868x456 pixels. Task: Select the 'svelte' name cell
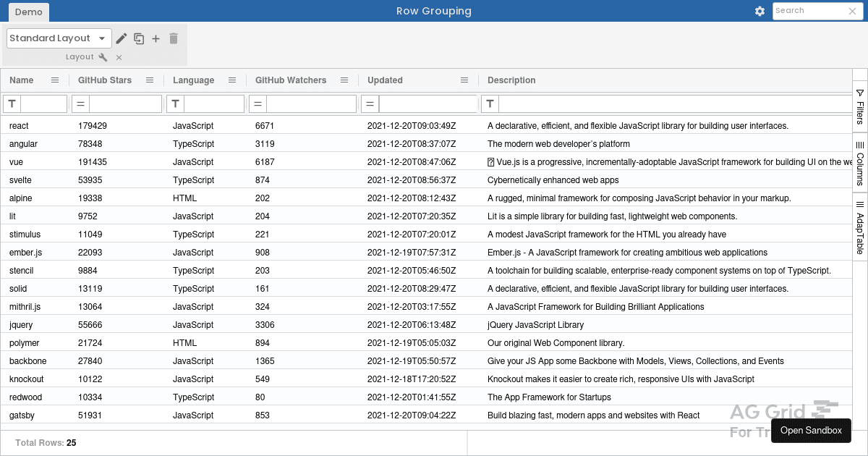[x=35, y=180]
